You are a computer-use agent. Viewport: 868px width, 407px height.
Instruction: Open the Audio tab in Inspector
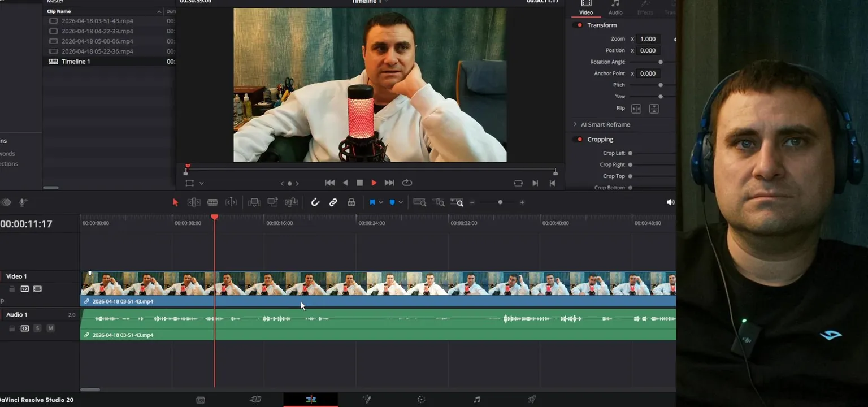(x=615, y=8)
